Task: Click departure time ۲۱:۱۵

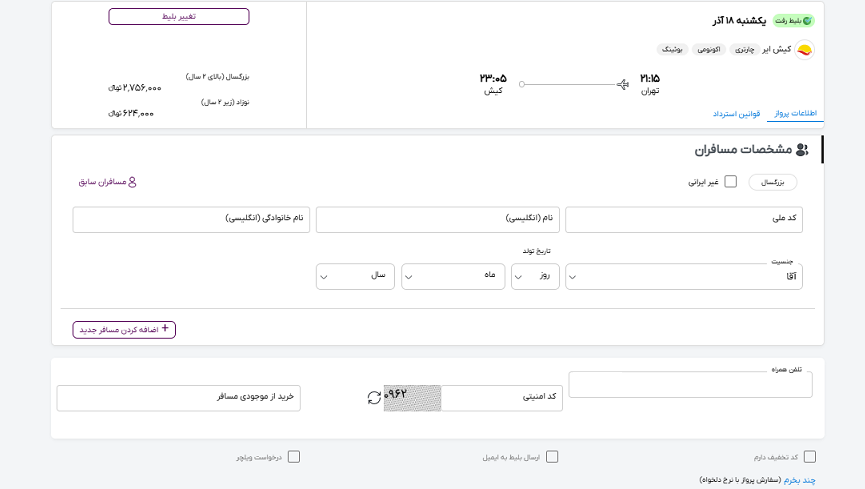Action: [650, 78]
